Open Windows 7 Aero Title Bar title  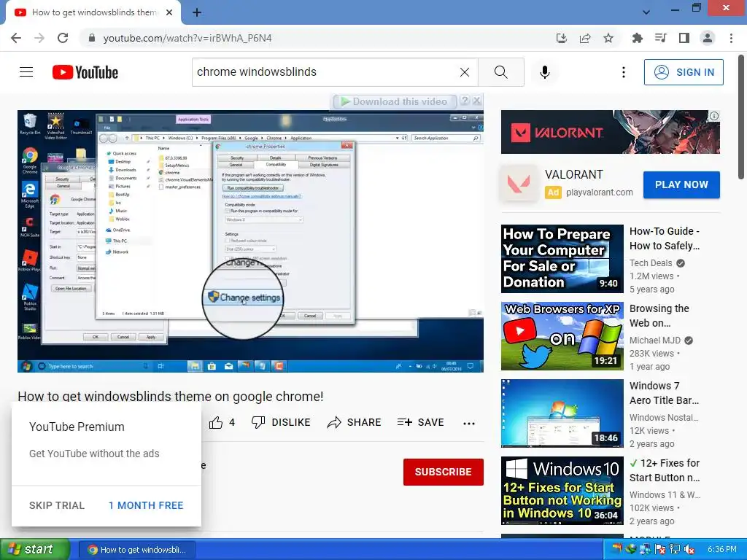pyautogui.click(x=664, y=393)
